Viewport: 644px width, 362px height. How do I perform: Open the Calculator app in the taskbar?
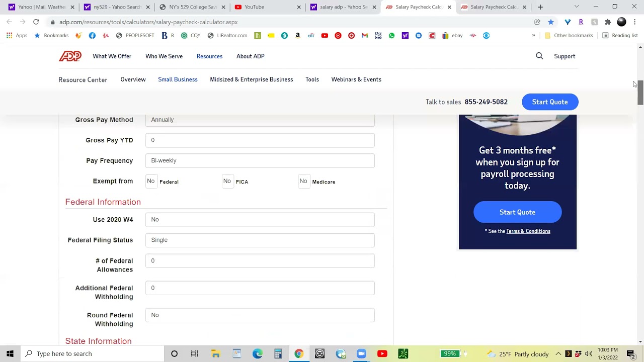click(278, 353)
